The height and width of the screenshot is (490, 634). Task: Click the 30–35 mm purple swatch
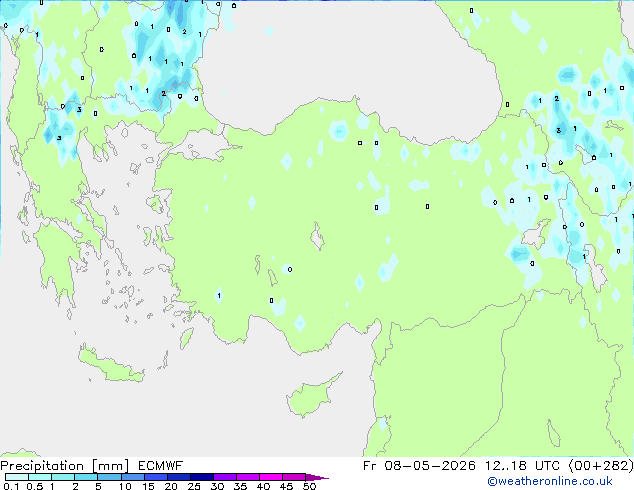tap(225, 477)
